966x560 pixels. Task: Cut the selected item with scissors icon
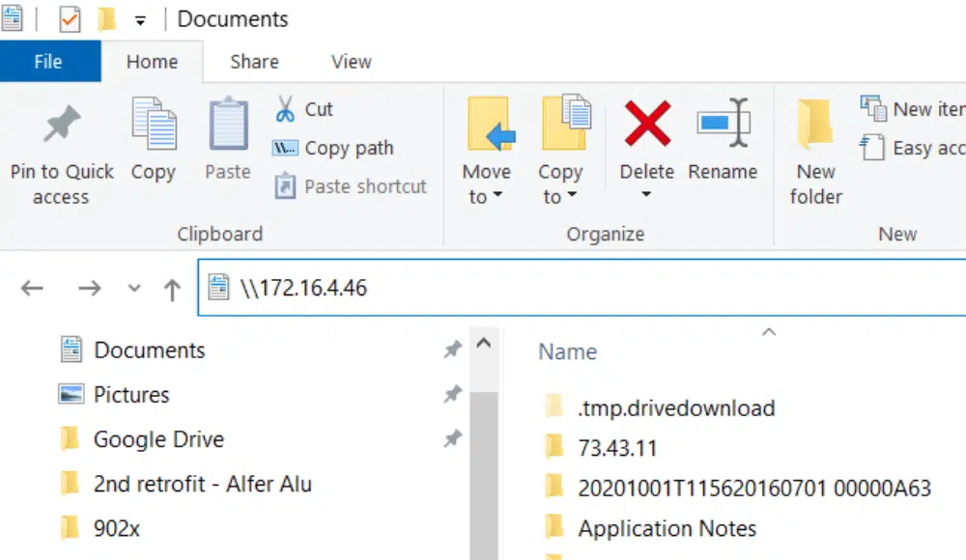point(285,109)
